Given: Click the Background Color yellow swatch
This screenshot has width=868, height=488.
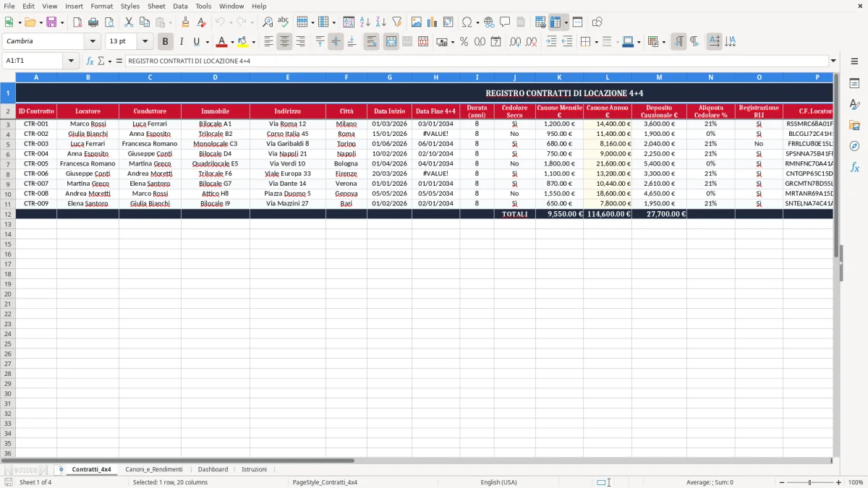Looking at the screenshot, I should pos(243,42).
